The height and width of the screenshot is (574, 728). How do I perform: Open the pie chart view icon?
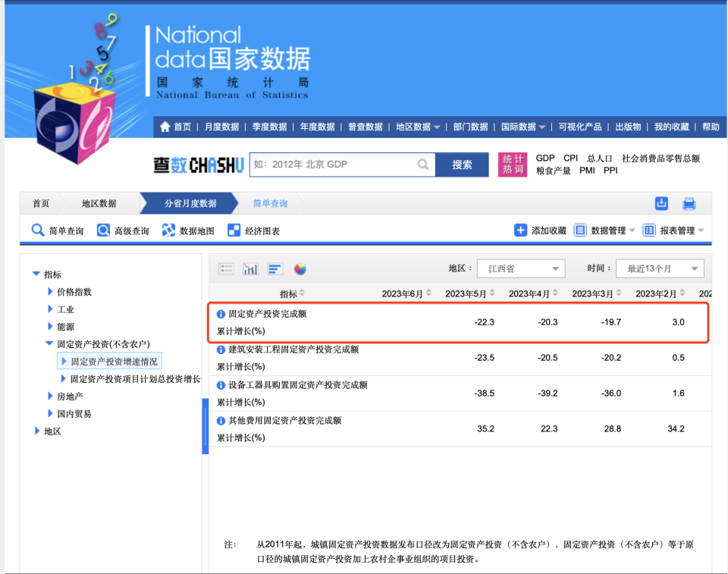tap(299, 268)
